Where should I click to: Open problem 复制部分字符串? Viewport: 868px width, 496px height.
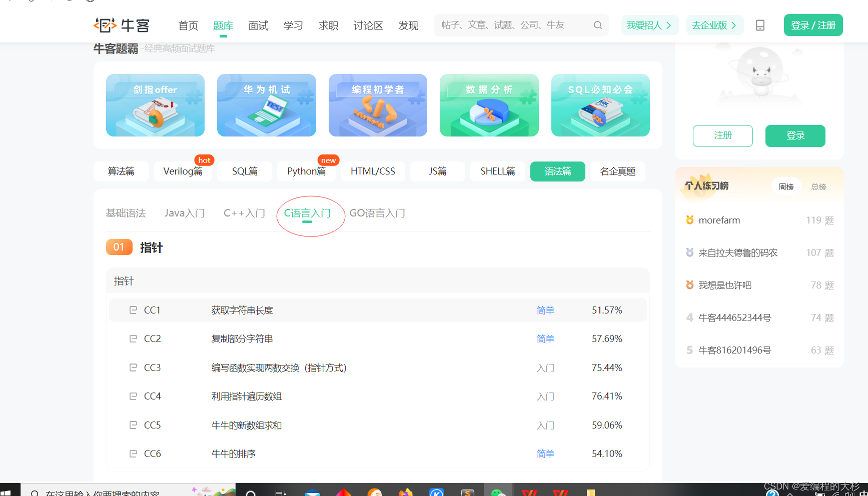pos(242,338)
